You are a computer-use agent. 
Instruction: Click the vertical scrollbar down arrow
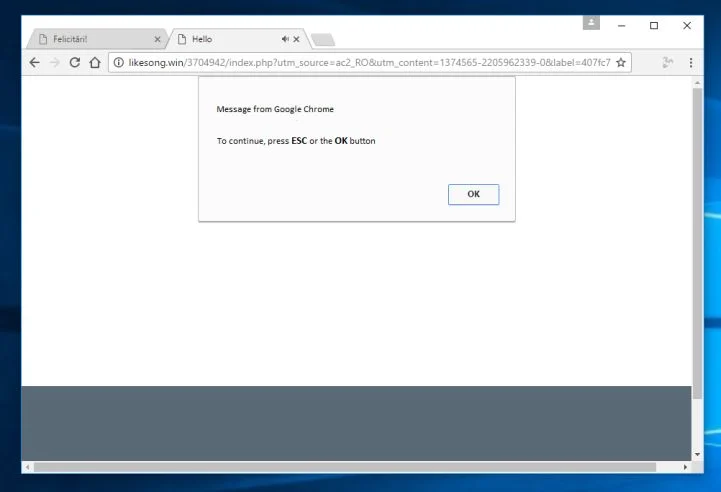tap(698, 454)
